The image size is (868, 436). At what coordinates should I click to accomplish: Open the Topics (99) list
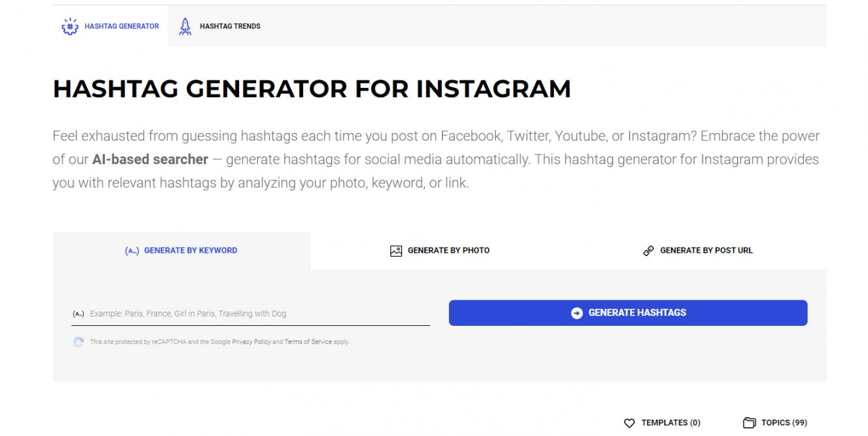click(x=784, y=423)
